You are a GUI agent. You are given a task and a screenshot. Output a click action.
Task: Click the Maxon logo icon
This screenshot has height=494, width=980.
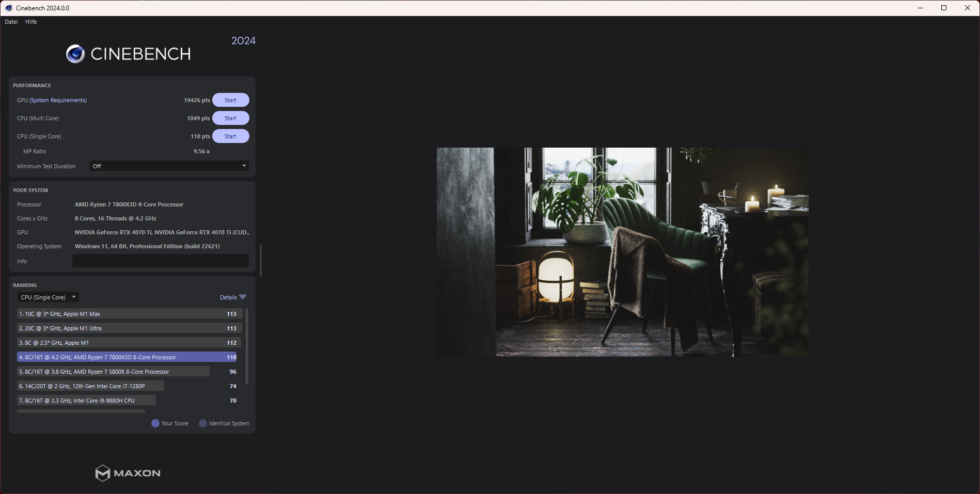(x=103, y=473)
